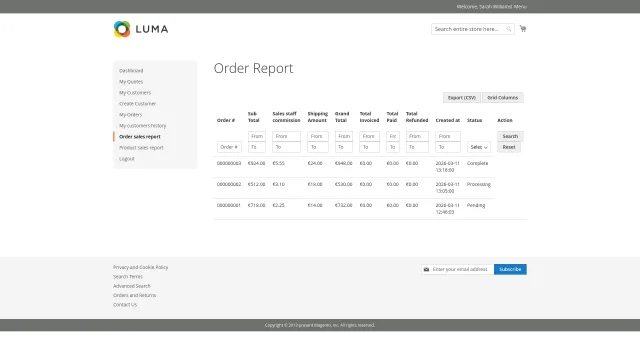Select order number 000000002
The width and height of the screenshot is (640, 360).
[229, 184]
